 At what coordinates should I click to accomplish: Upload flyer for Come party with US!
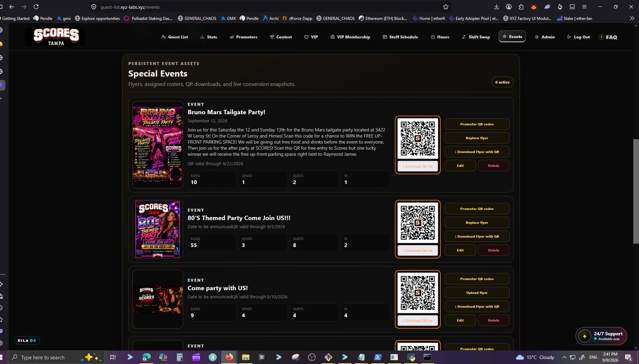477,293
